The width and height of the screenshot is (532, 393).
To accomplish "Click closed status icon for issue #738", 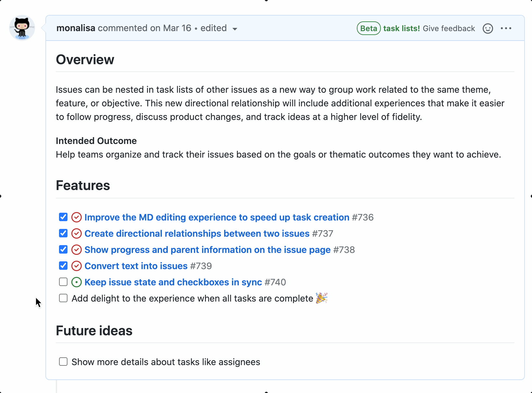I will coord(77,250).
